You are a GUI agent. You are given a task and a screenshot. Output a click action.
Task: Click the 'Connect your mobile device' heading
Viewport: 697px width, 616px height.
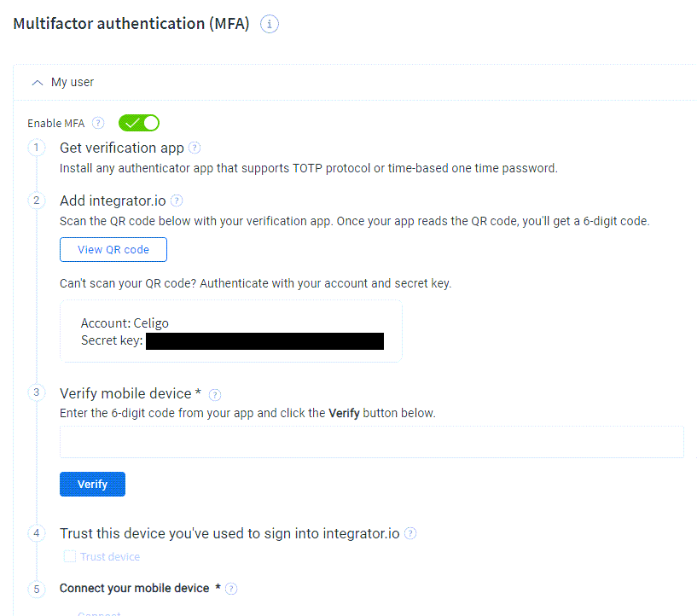tap(134, 588)
